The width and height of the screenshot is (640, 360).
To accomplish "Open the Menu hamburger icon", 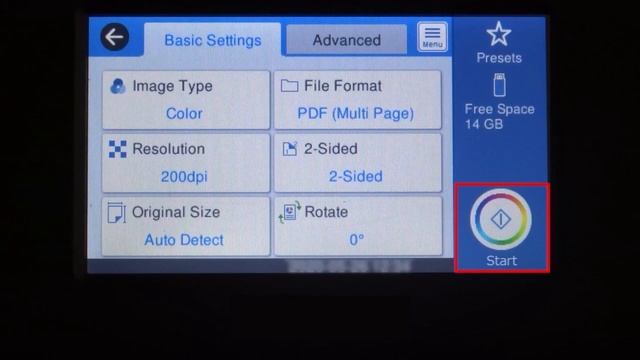I will (x=432, y=37).
